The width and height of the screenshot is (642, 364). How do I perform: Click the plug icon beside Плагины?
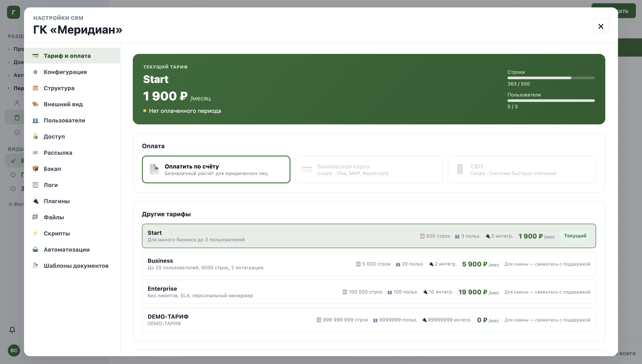click(x=35, y=201)
